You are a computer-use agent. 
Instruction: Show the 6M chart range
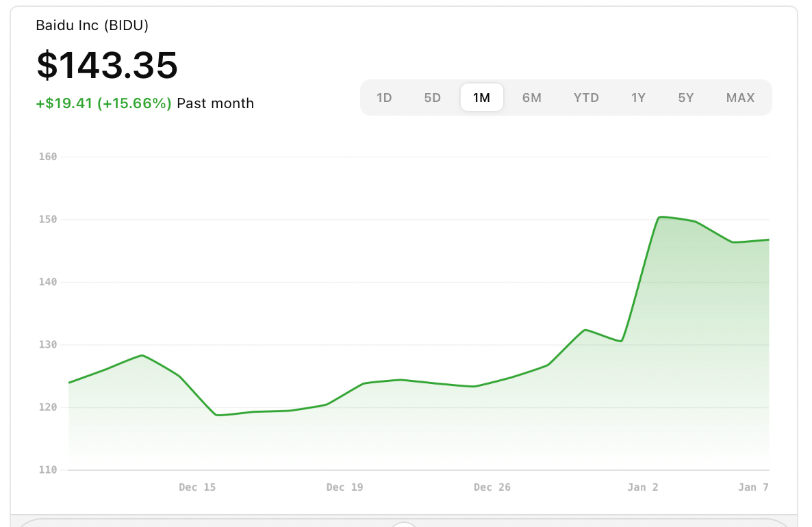click(x=532, y=98)
